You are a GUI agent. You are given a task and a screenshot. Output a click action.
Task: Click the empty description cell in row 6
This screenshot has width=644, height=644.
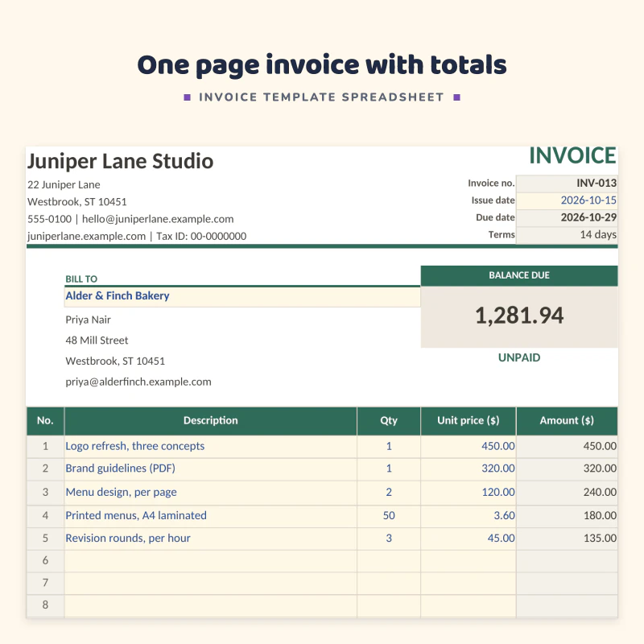point(211,561)
